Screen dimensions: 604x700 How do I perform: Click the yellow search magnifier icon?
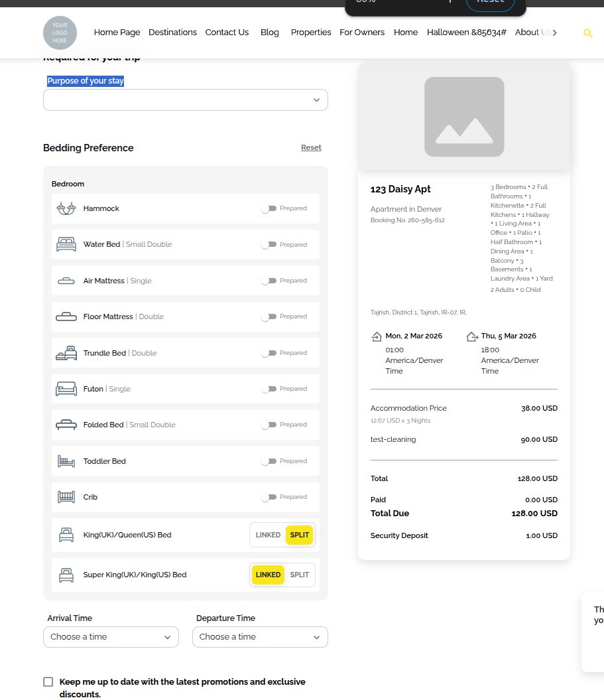point(588,33)
